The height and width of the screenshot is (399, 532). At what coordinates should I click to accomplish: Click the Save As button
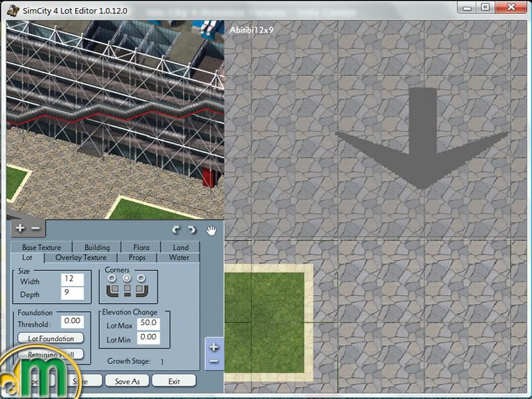(127, 381)
